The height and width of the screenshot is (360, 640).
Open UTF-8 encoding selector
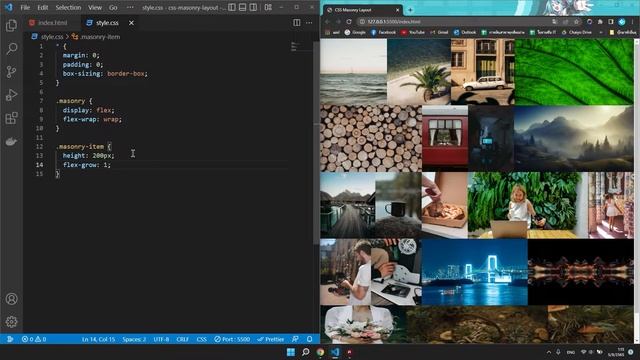pos(161,339)
